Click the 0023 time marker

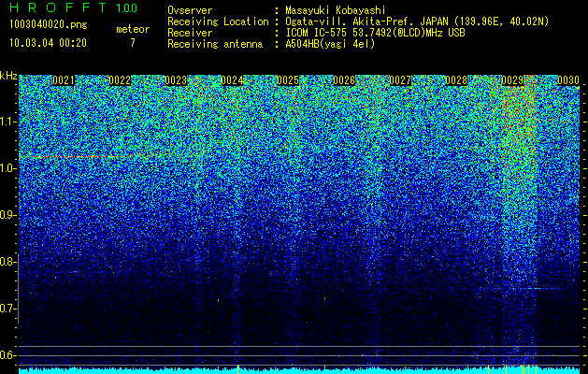click(x=176, y=80)
